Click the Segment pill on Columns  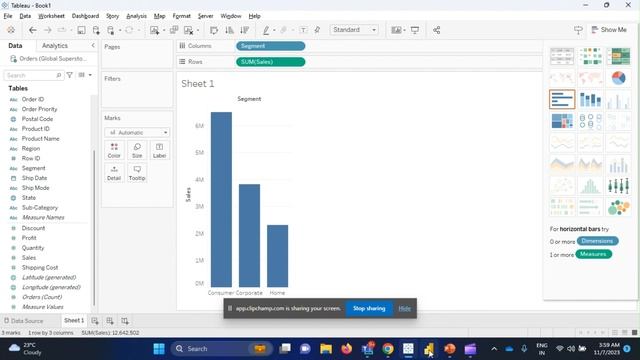tap(270, 46)
